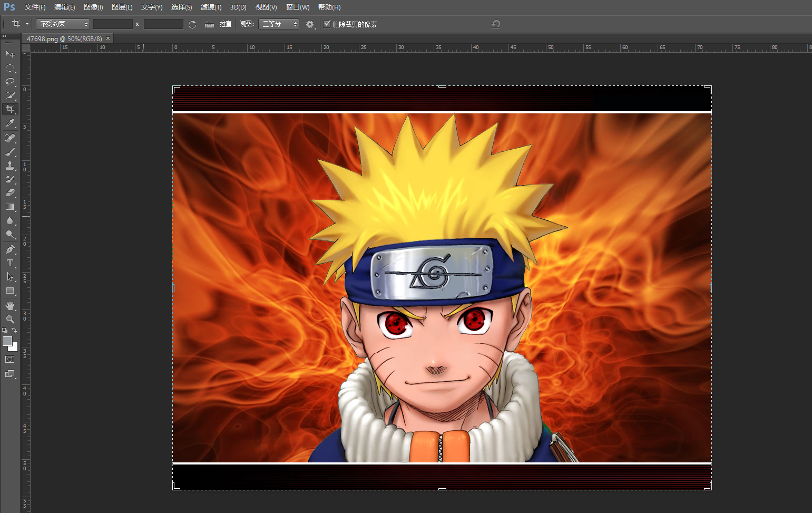
Task: Click the Photoshop Ps logo
Action: tap(9, 7)
